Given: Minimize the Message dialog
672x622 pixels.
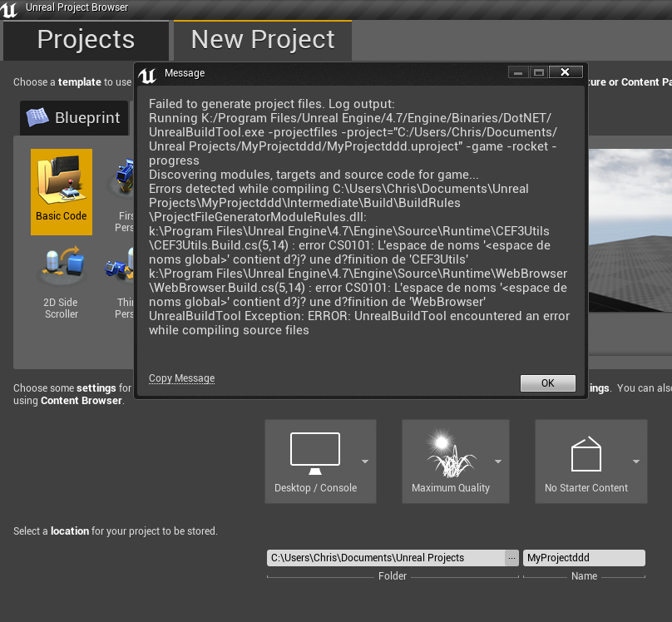Looking at the screenshot, I should pos(518,72).
